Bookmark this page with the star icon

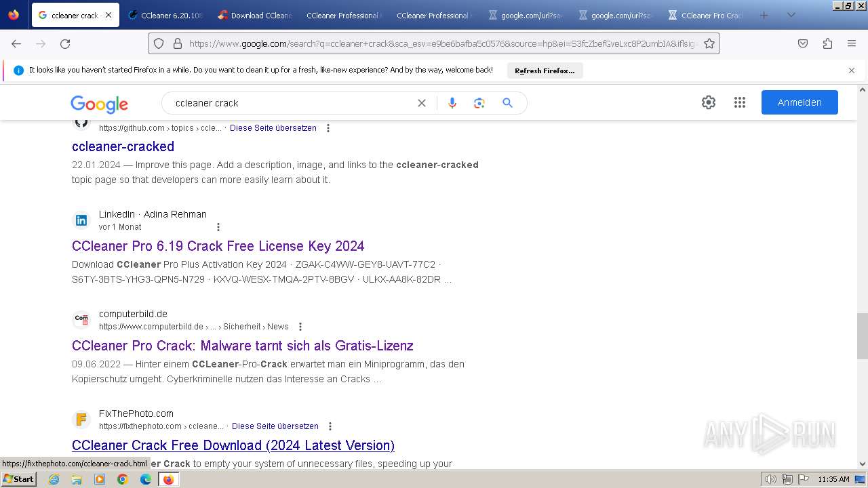pos(709,43)
